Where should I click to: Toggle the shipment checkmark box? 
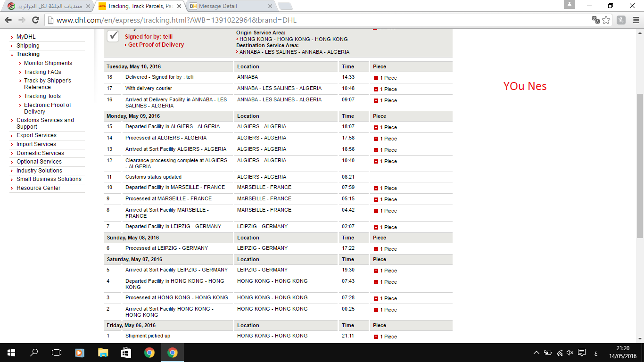click(x=113, y=36)
